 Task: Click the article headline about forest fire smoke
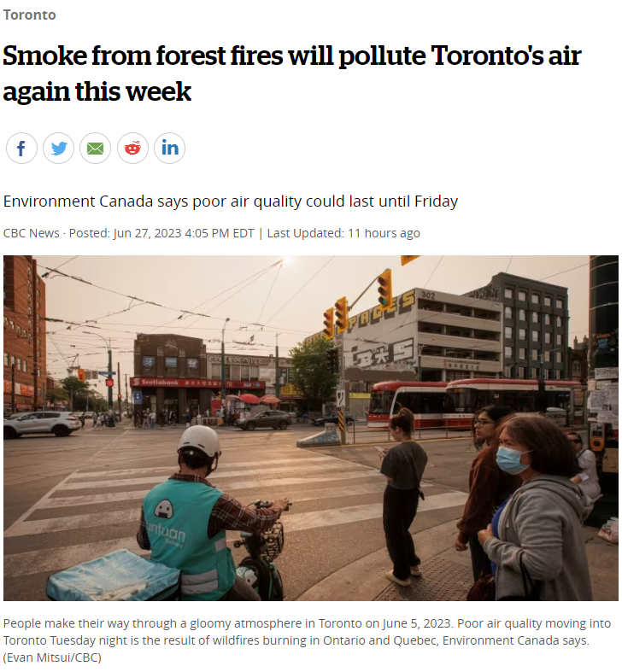tap(291, 73)
